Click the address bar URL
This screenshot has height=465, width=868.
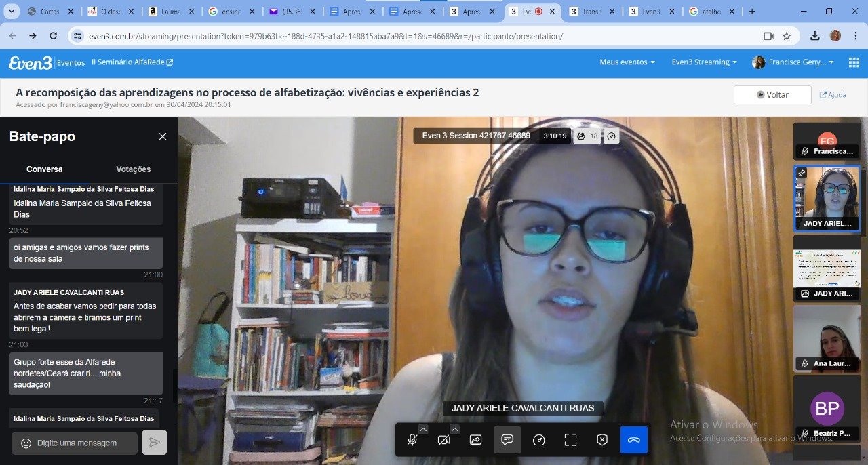pos(325,36)
